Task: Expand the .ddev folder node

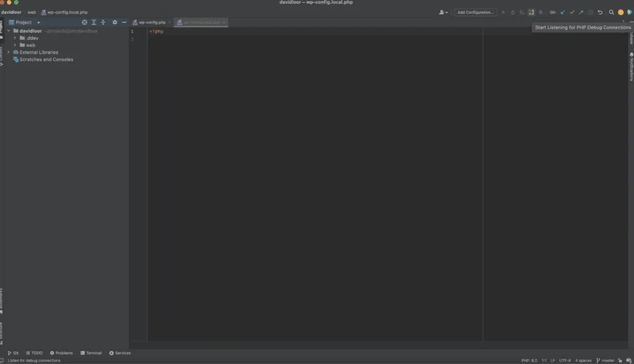Action: click(15, 38)
